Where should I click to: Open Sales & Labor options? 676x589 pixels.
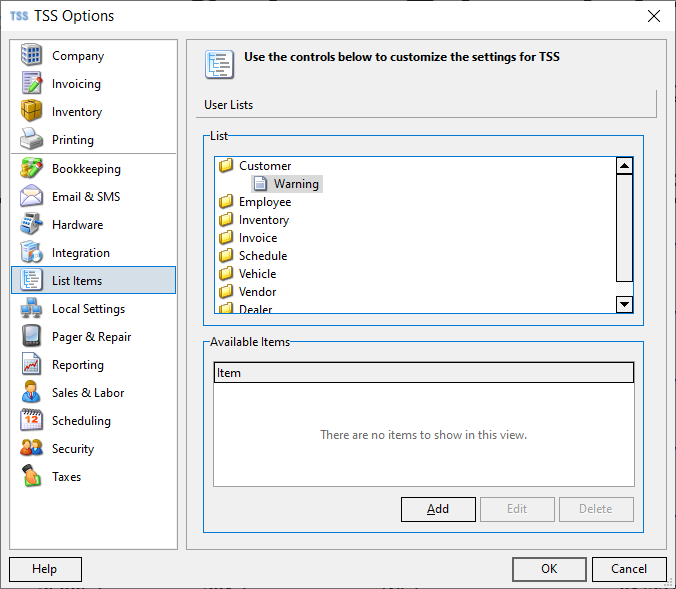click(x=88, y=393)
